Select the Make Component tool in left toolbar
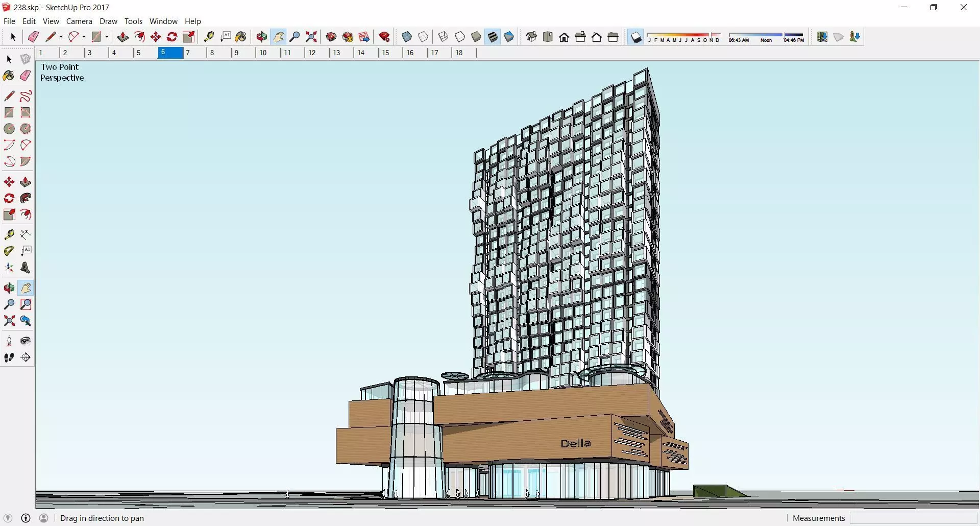The height and width of the screenshot is (526, 980). 26,59
